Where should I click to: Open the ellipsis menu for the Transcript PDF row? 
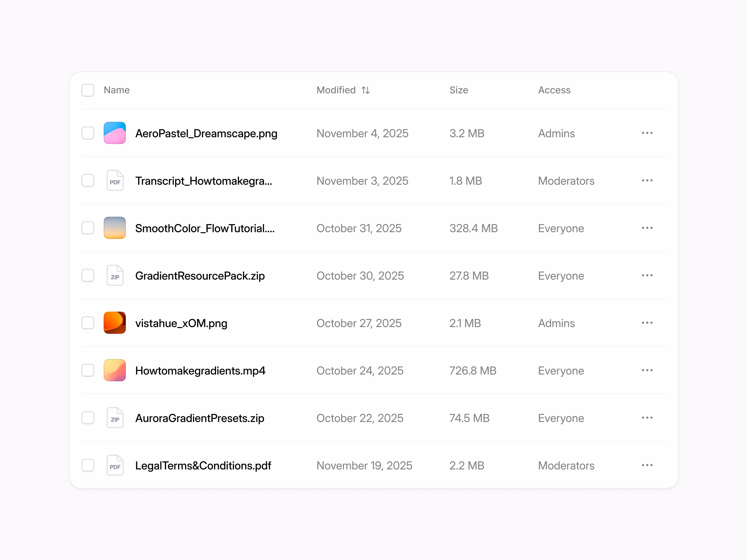[x=647, y=181]
